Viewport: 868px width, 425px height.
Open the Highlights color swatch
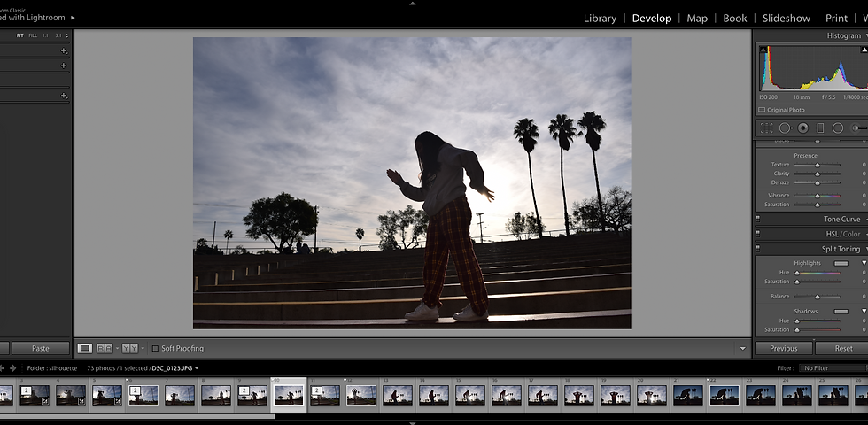coord(841,264)
